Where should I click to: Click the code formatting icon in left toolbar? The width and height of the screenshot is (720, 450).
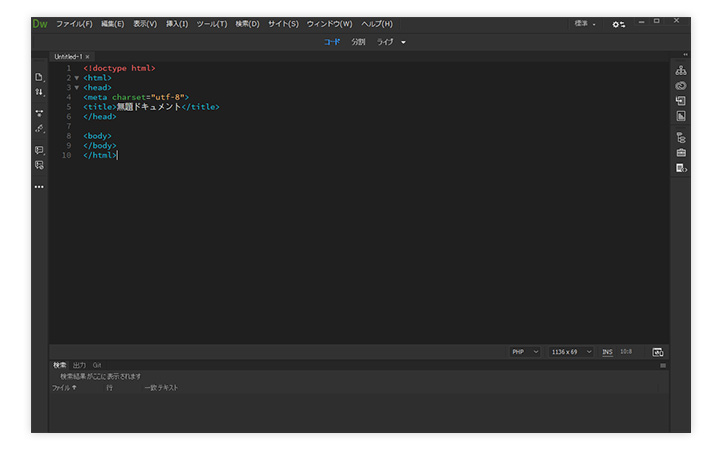coord(39,129)
